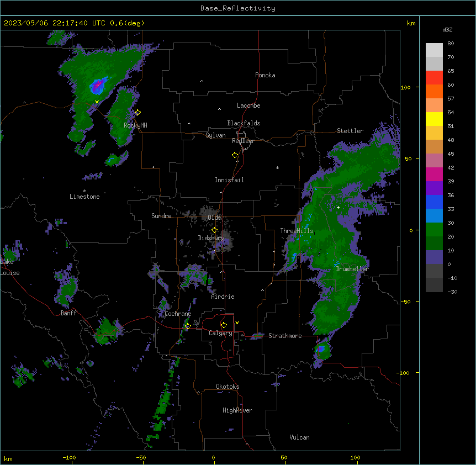The height and width of the screenshot is (465, 476).
Task: Click the timestamp 2023/09/06 22:17:40 UTC
Action: pyautogui.click(x=54, y=23)
